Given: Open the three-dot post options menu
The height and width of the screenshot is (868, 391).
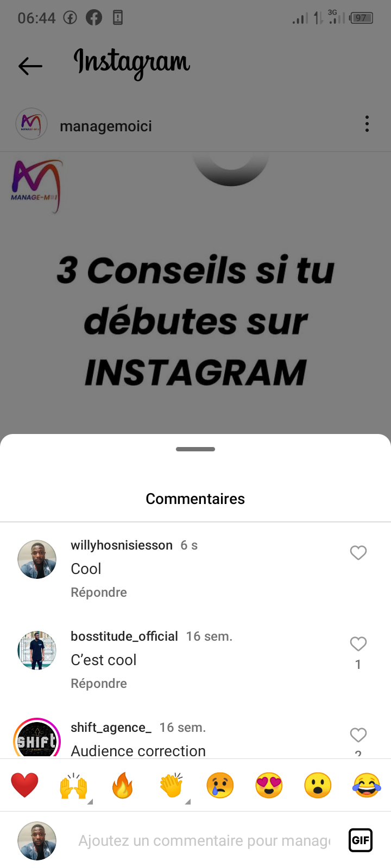Looking at the screenshot, I should click(x=367, y=124).
